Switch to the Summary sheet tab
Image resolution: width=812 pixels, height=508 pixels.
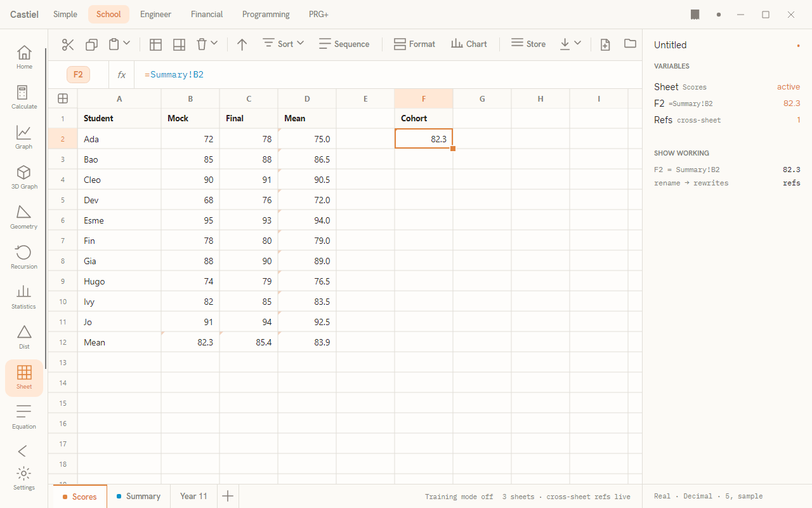pos(138,497)
